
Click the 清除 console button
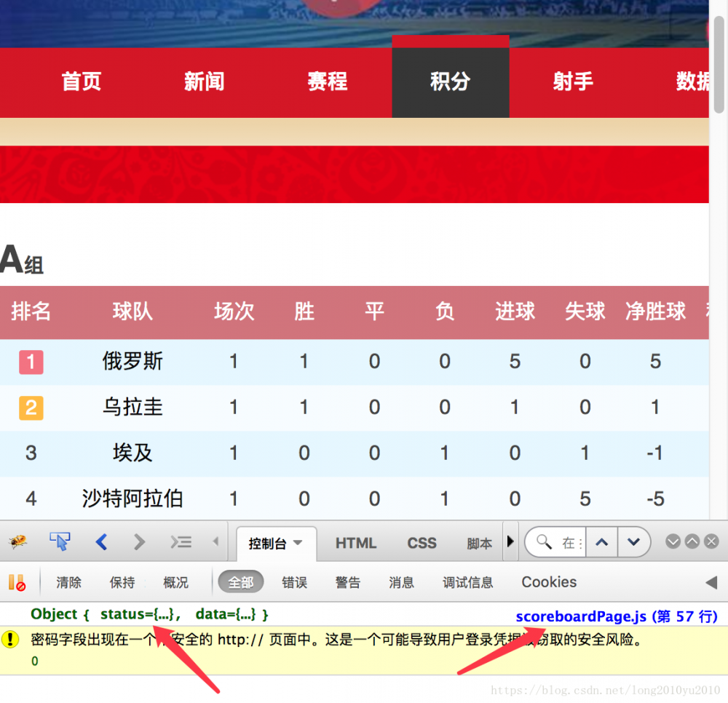click(x=68, y=582)
